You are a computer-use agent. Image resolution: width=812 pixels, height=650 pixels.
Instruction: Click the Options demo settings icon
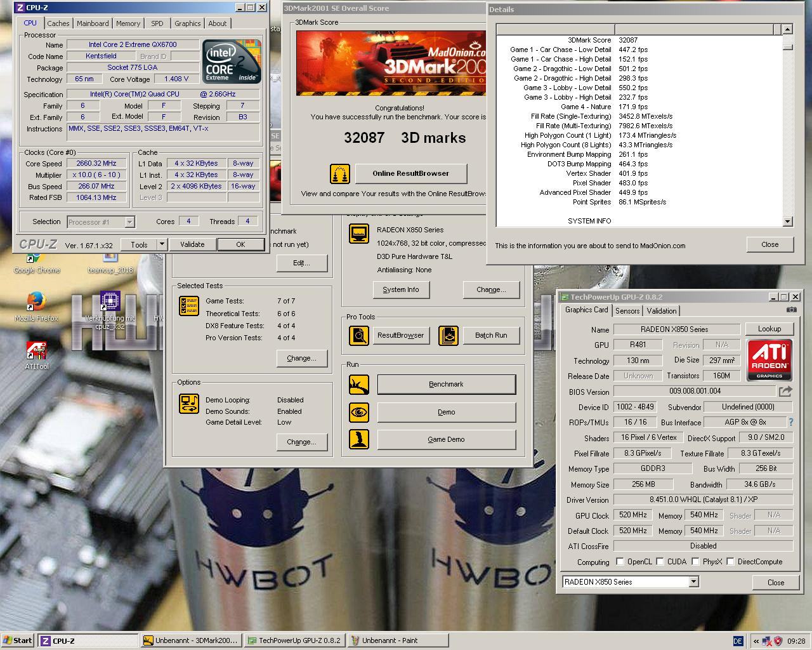(189, 404)
